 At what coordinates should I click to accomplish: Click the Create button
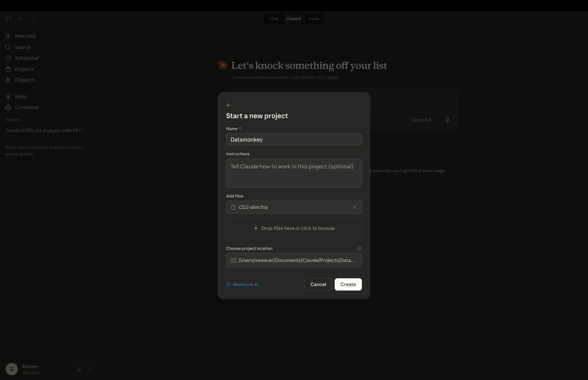coord(348,284)
